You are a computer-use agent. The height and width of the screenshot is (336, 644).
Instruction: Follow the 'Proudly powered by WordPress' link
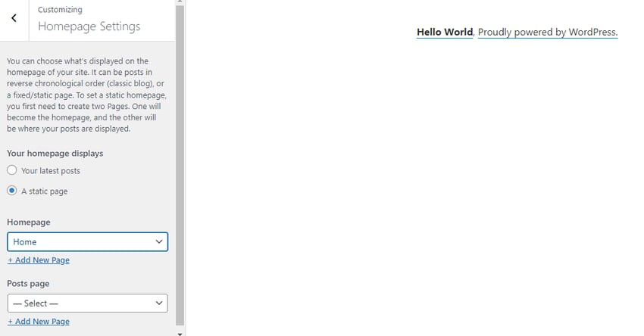point(548,33)
